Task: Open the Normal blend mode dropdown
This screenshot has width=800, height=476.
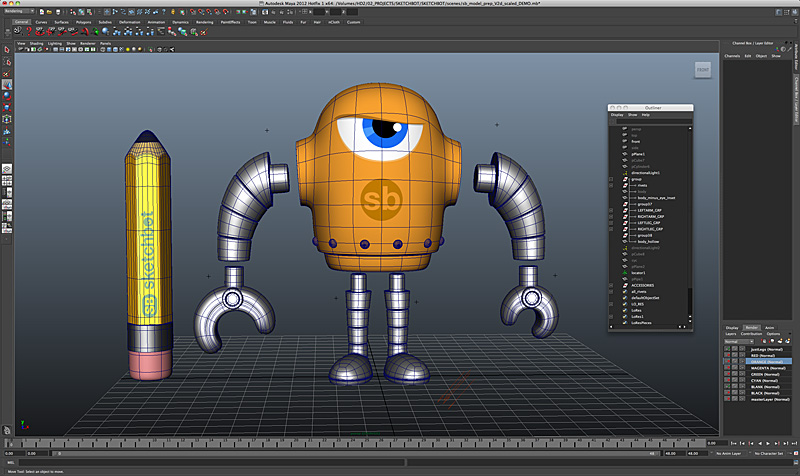Action: pos(738,341)
